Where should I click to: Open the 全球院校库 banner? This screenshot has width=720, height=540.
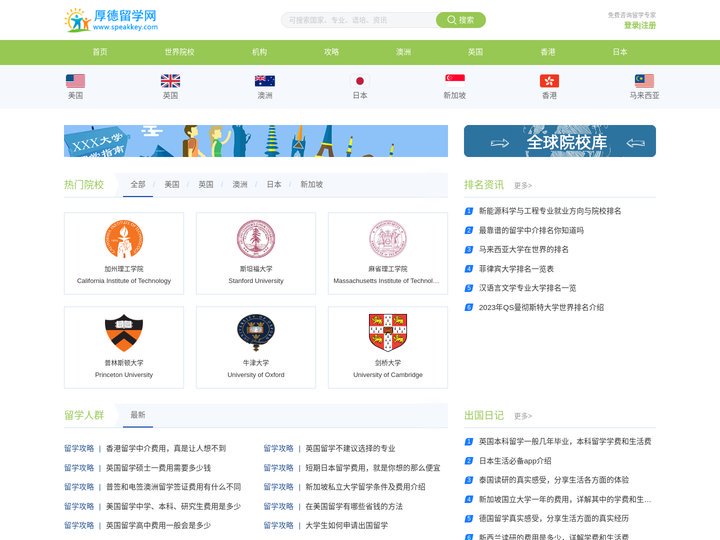coord(560,141)
